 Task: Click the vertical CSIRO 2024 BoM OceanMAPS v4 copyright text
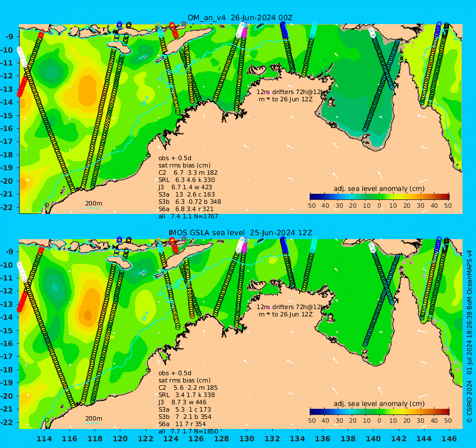(469, 337)
